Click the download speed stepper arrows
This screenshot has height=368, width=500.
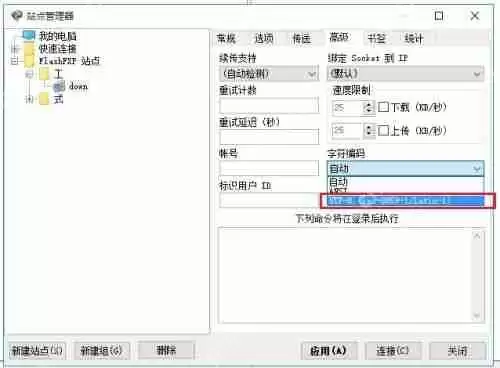tap(368, 107)
